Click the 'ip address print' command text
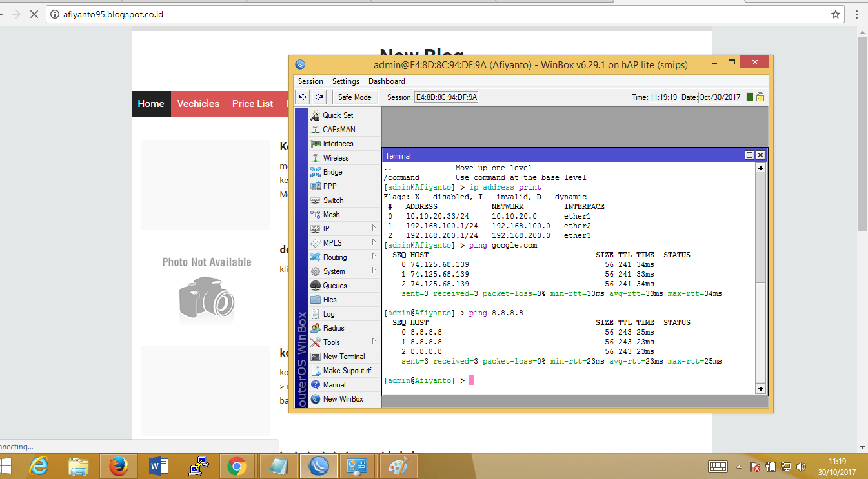This screenshot has height=479, width=868. 505,187
